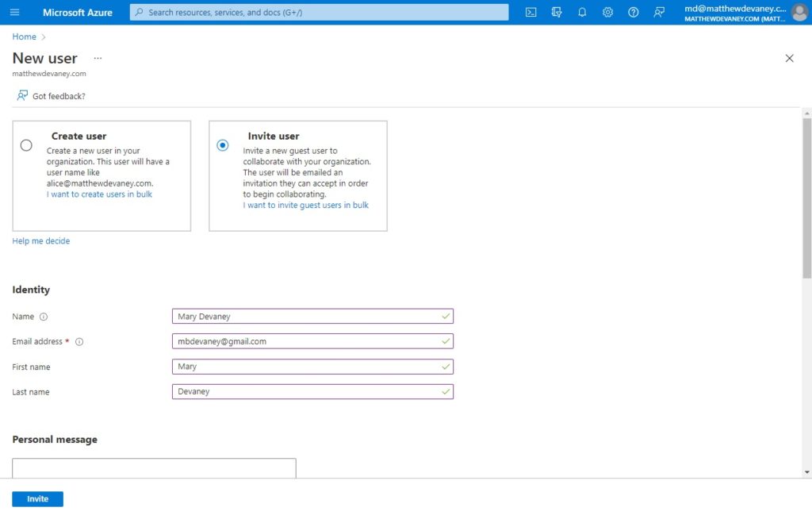Viewport: 812px width, 519px height.
Task: Click the blue Invite button
Action: point(38,499)
